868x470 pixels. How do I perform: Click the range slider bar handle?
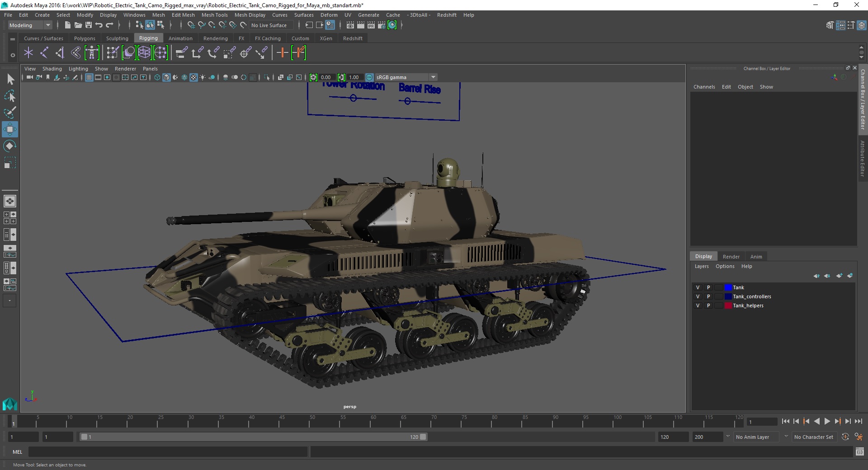[x=253, y=437]
